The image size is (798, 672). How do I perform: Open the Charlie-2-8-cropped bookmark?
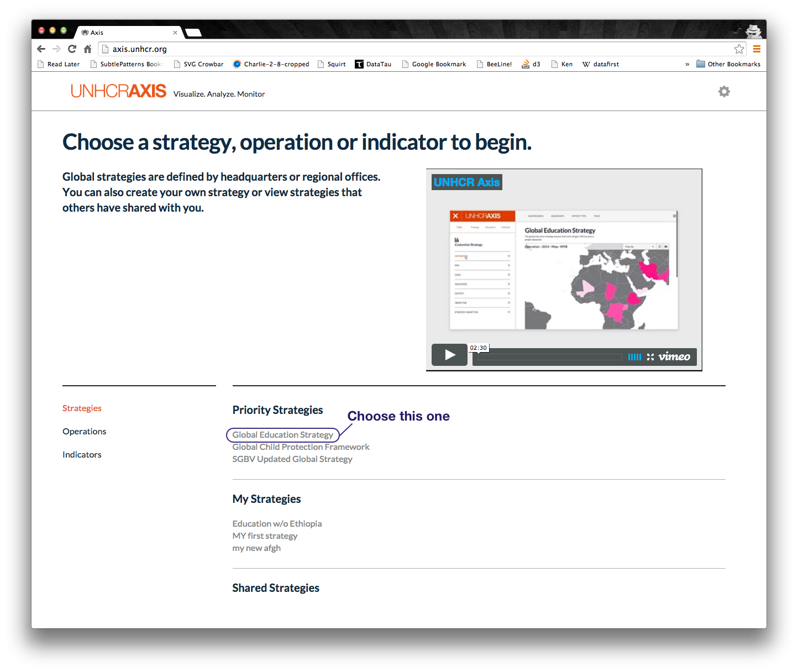(x=271, y=64)
